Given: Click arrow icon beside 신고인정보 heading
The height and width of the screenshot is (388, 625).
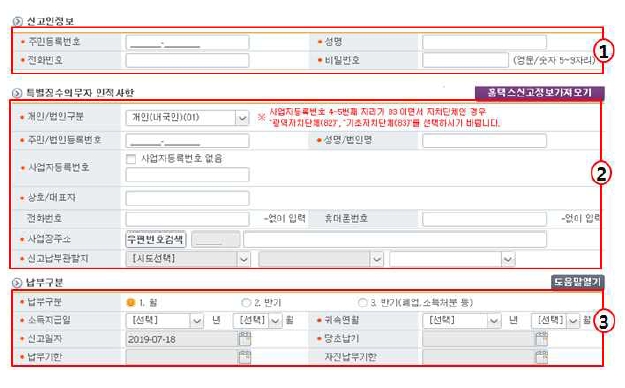Looking at the screenshot, I should click(x=18, y=22).
